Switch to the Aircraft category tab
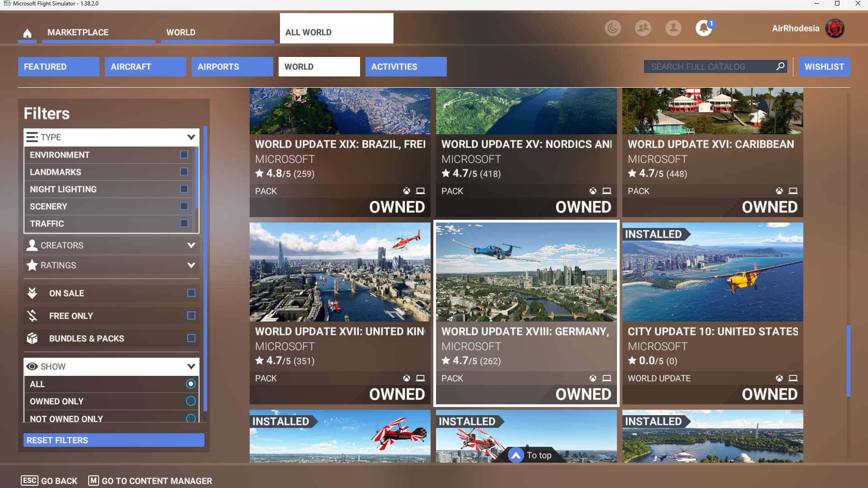The image size is (868, 488). tap(146, 66)
